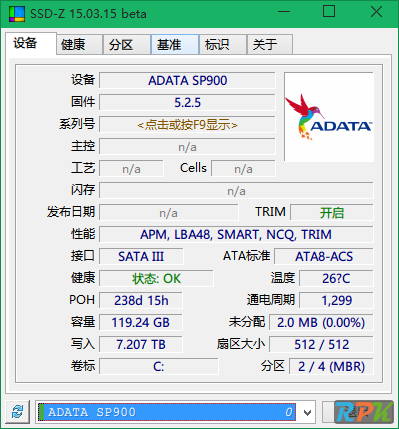The height and width of the screenshot is (429, 399).
Task: Click the Cells n/a field
Action: (x=243, y=169)
